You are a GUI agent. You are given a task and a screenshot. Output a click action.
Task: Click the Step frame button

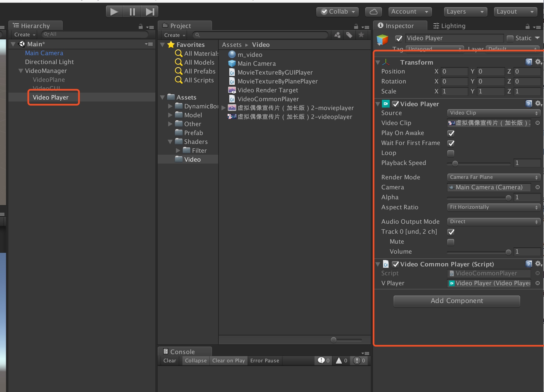[150, 11]
